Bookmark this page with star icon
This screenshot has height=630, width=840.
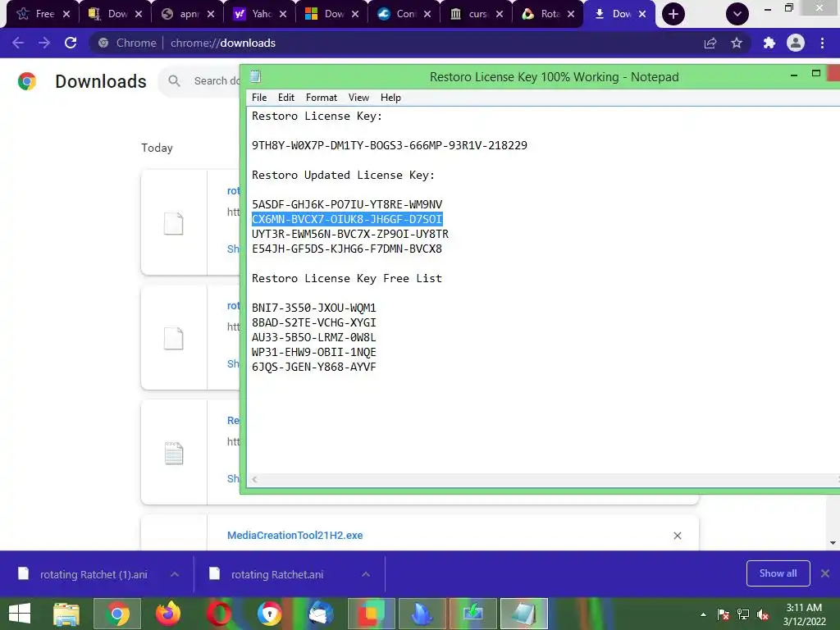[x=737, y=43]
